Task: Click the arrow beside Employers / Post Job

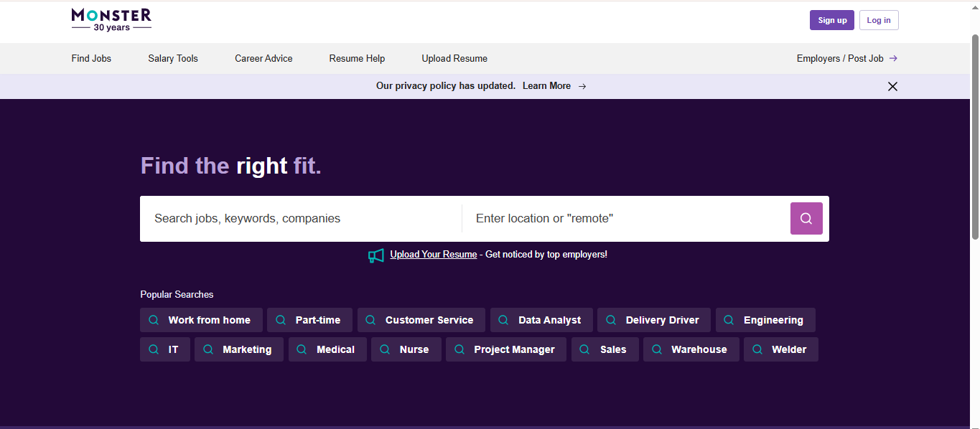Action: (x=893, y=59)
